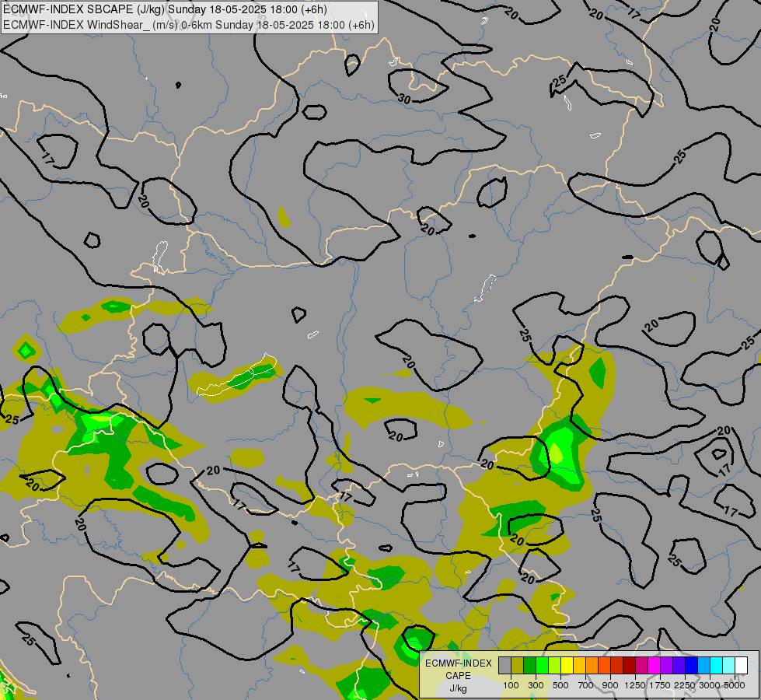Click the legend label 300
Image resolution: width=761 pixels, height=700 pixels.
[536, 685]
